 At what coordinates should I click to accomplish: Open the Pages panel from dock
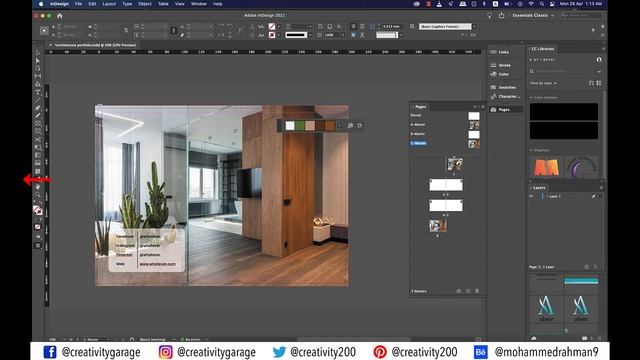[x=505, y=110]
